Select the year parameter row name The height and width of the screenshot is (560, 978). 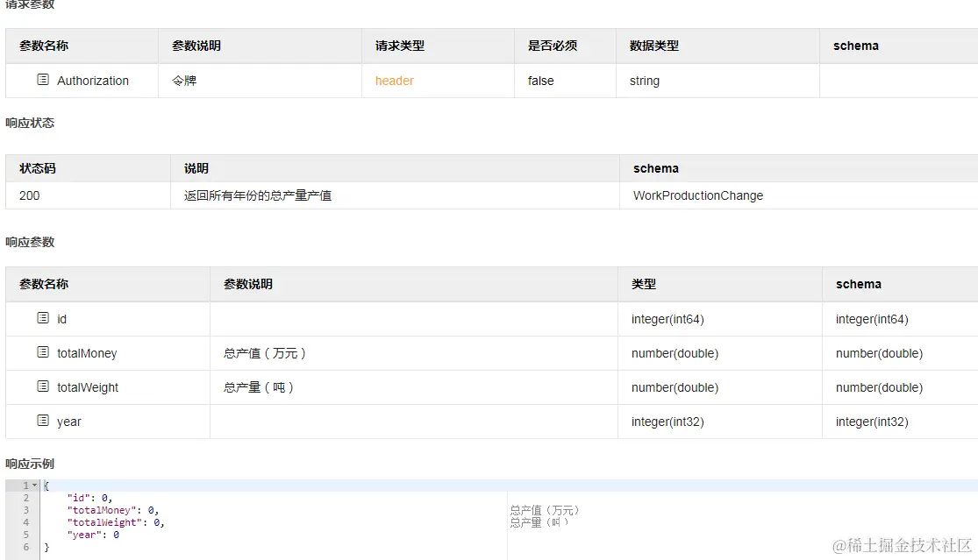coord(69,422)
